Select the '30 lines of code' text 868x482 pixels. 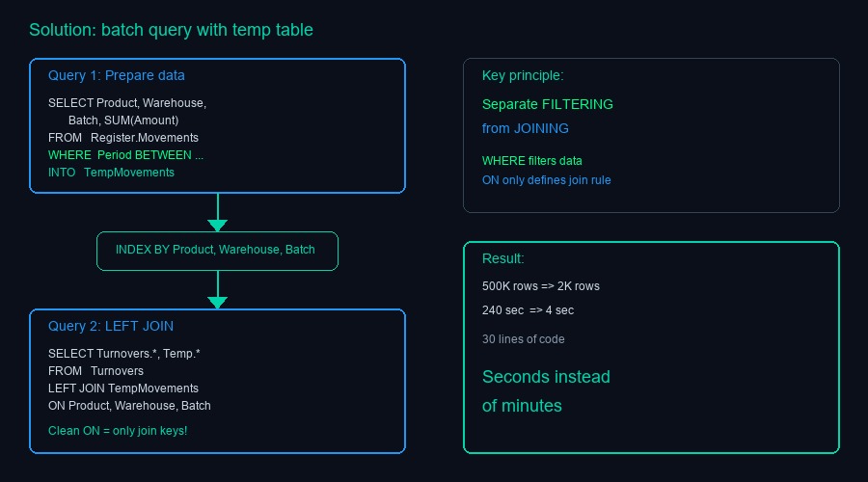(524, 339)
